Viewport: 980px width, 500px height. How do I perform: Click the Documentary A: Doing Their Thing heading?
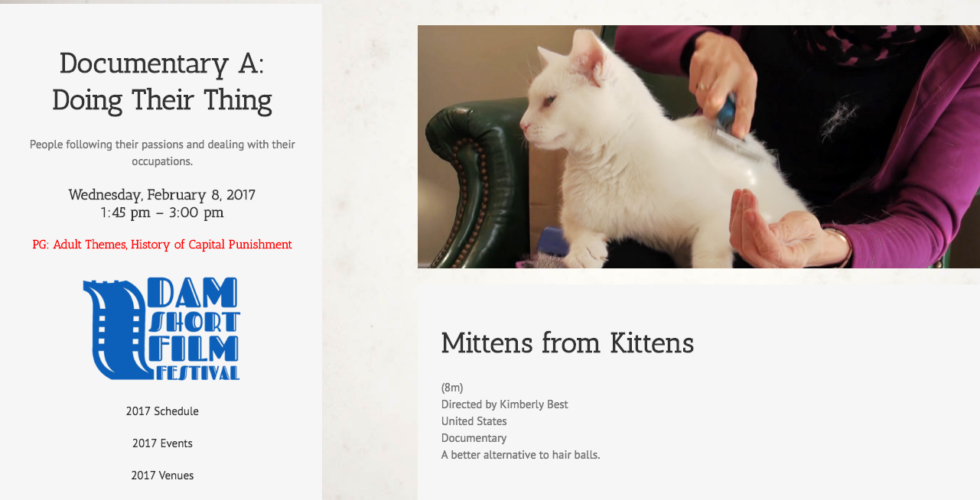pyautogui.click(x=162, y=82)
